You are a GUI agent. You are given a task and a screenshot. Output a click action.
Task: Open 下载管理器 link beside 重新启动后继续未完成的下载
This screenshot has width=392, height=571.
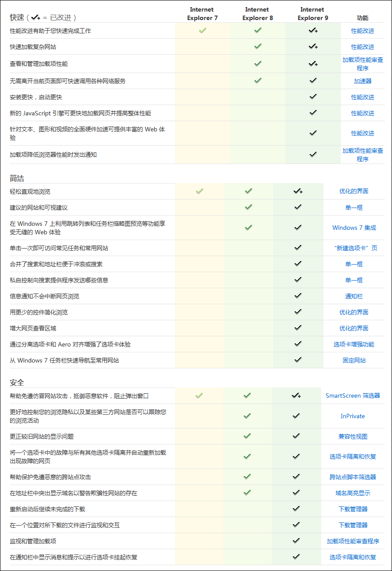(x=353, y=509)
